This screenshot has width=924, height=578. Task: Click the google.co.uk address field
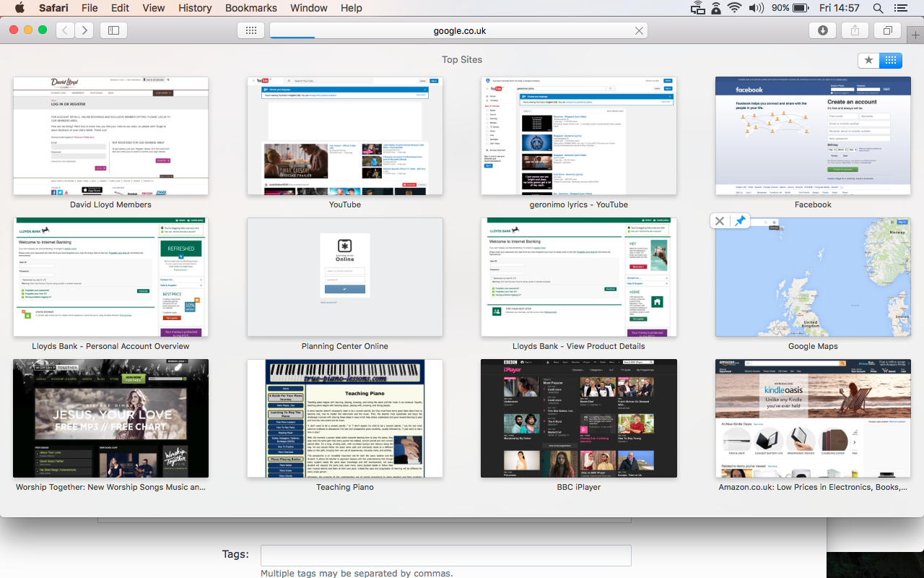point(459,30)
